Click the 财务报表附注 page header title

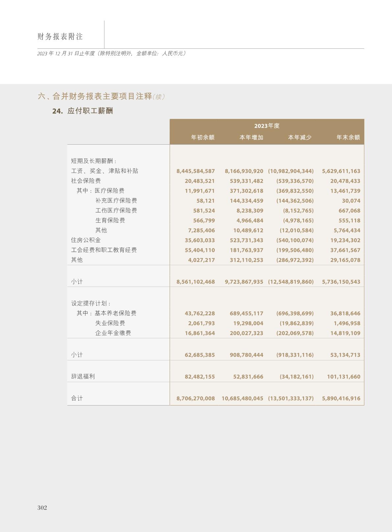[x=60, y=37]
